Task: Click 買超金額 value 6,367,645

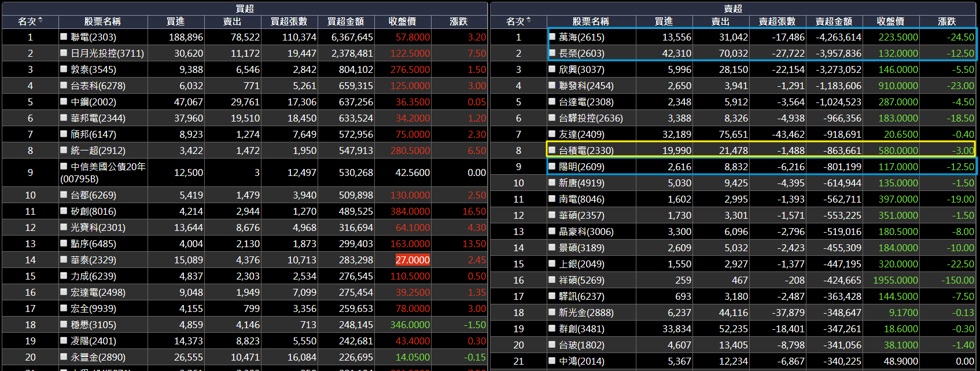Action: [x=352, y=37]
